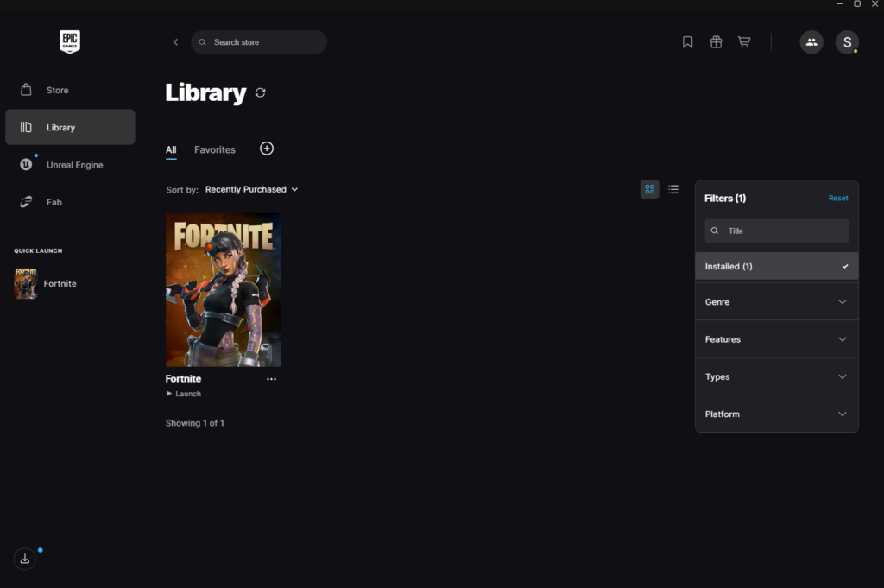This screenshot has height=588, width=884.
Task: Toggle the Installed (1) filter
Action: click(776, 266)
